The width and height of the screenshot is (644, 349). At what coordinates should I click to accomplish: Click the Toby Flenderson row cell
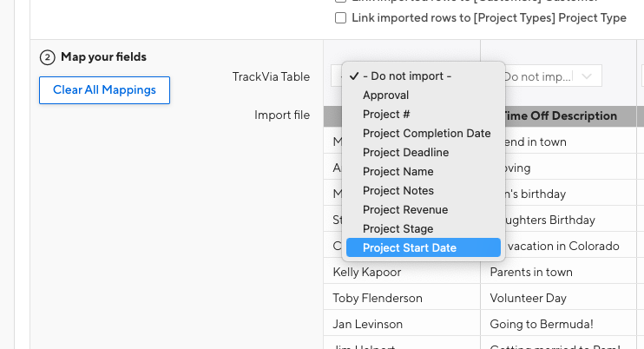(x=377, y=298)
